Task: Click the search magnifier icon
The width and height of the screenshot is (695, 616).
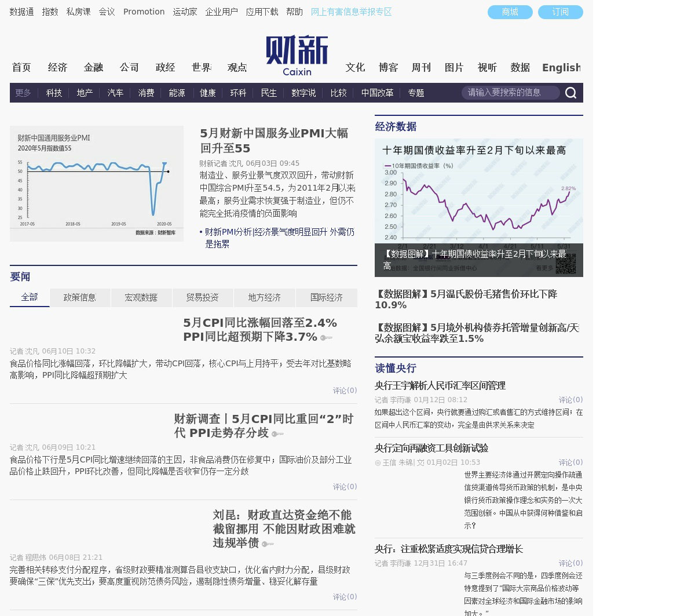Action: (570, 93)
